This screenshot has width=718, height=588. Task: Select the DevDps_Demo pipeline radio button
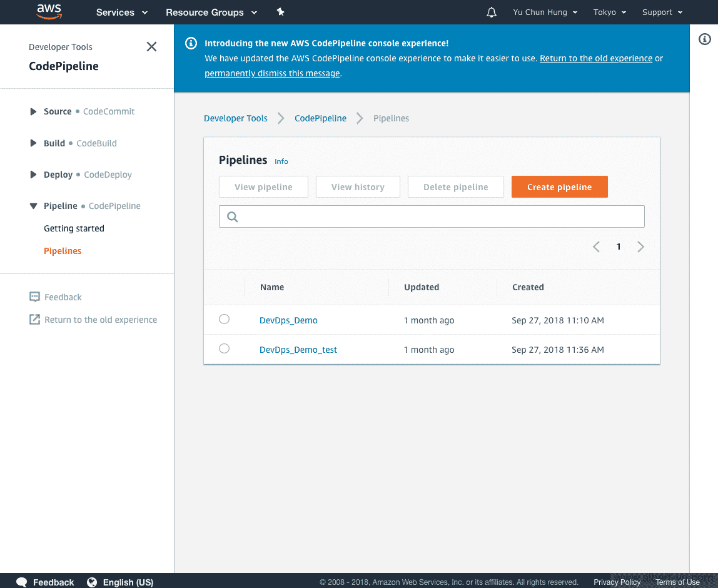224,319
